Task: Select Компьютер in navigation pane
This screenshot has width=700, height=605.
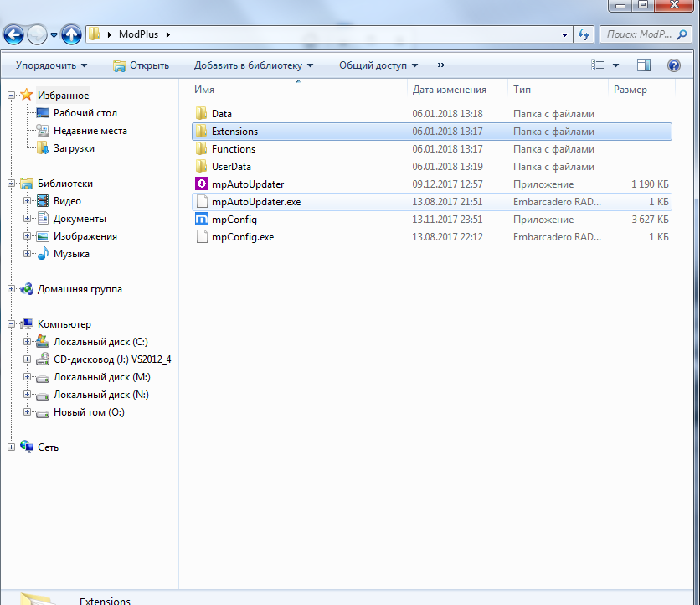Action: [64, 324]
